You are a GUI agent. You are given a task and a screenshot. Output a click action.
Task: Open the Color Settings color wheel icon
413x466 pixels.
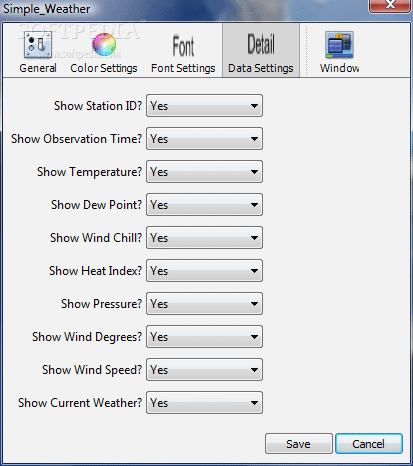tap(104, 45)
